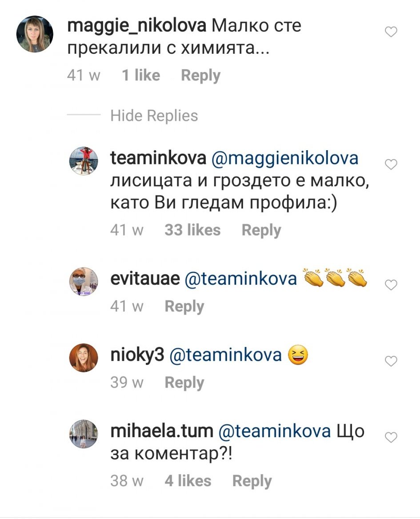Reply to maggie_nikolova's comment
The image size is (420, 519).
pos(200,76)
